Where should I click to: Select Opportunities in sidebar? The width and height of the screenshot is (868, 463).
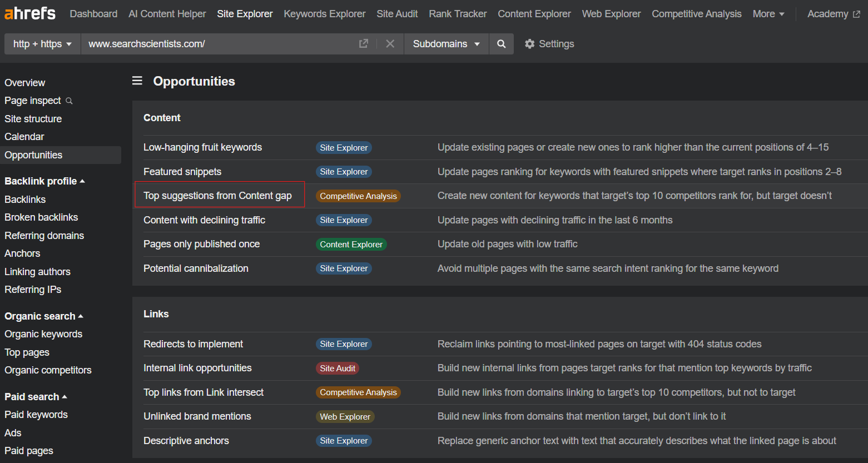61,155
